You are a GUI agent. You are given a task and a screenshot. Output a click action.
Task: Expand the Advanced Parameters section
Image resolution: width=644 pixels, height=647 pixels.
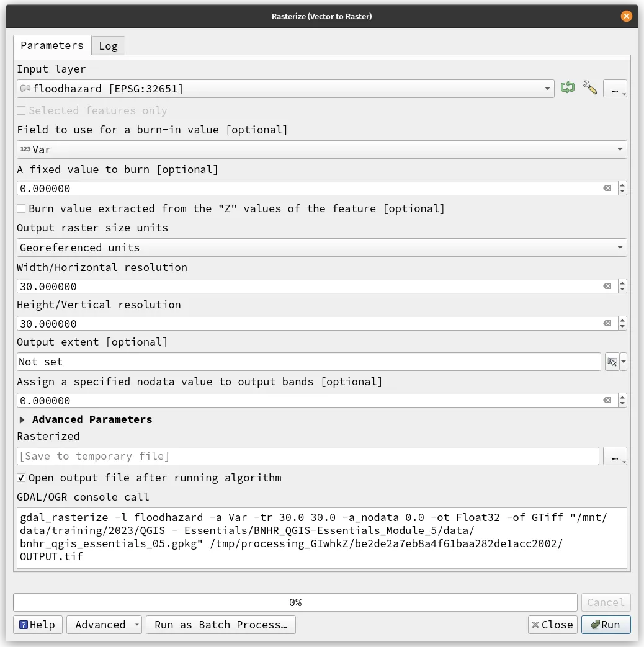(22, 419)
